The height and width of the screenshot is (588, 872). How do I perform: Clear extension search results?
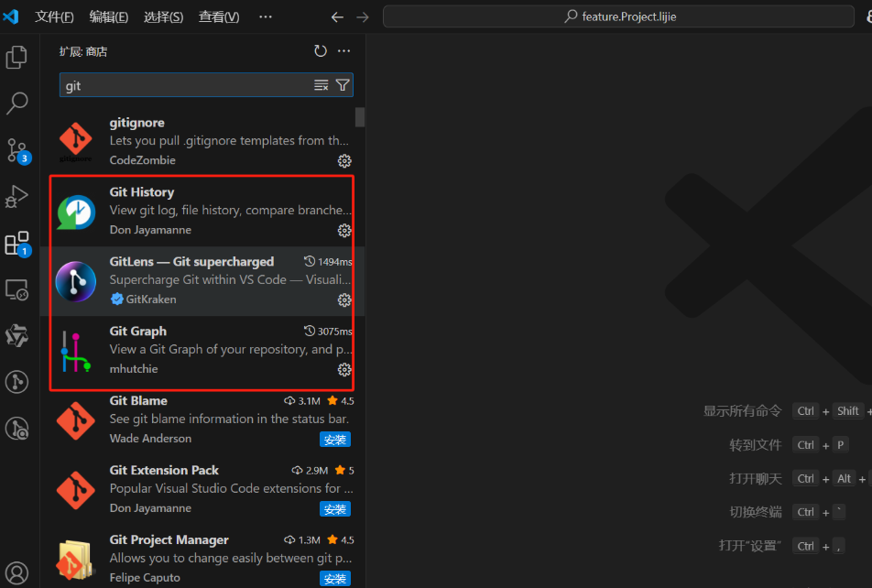[321, 85]
